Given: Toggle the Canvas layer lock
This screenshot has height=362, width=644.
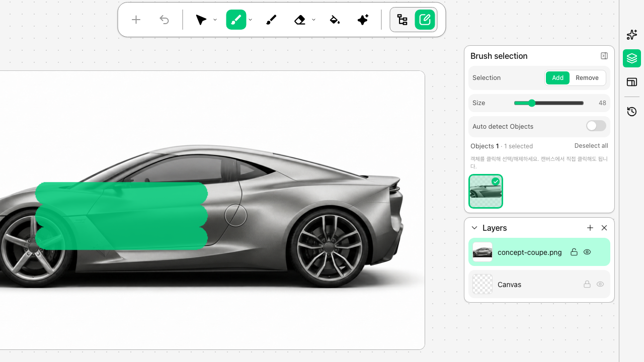Looking at the screenshot, I should 587,284.
